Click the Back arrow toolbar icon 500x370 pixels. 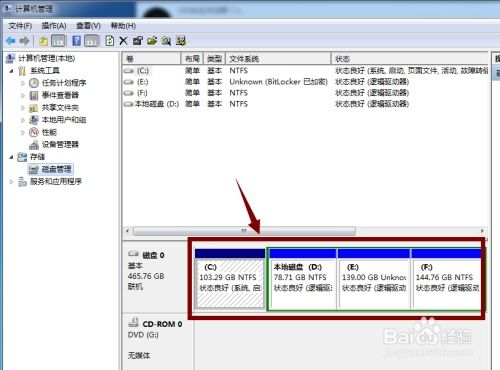point(11,41)
